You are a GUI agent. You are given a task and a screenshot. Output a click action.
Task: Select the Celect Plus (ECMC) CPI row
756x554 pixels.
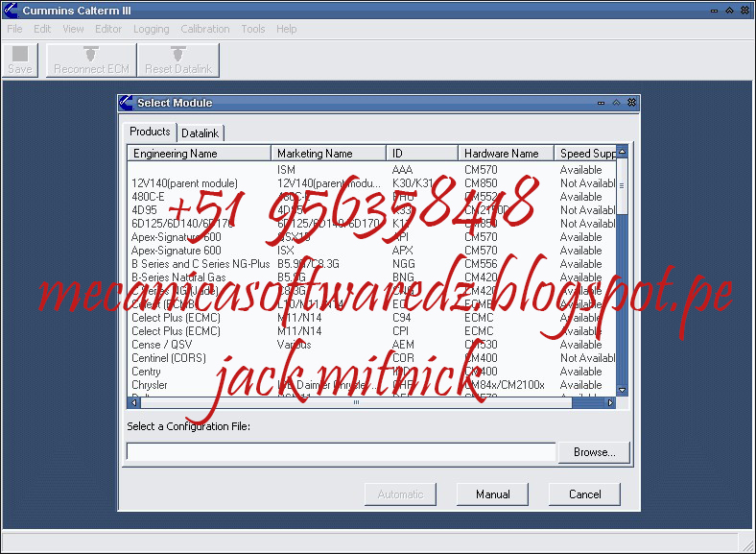(371, 331)
